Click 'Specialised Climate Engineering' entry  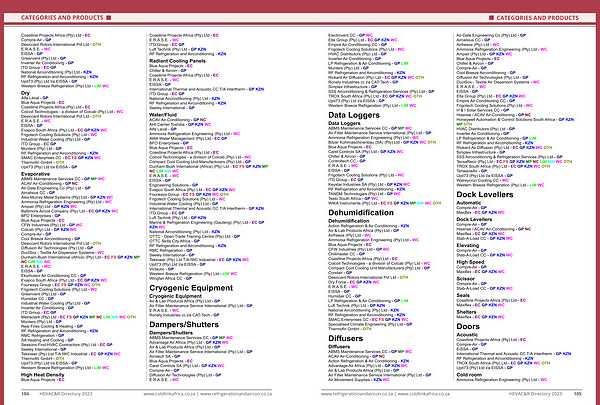(370, 324)
